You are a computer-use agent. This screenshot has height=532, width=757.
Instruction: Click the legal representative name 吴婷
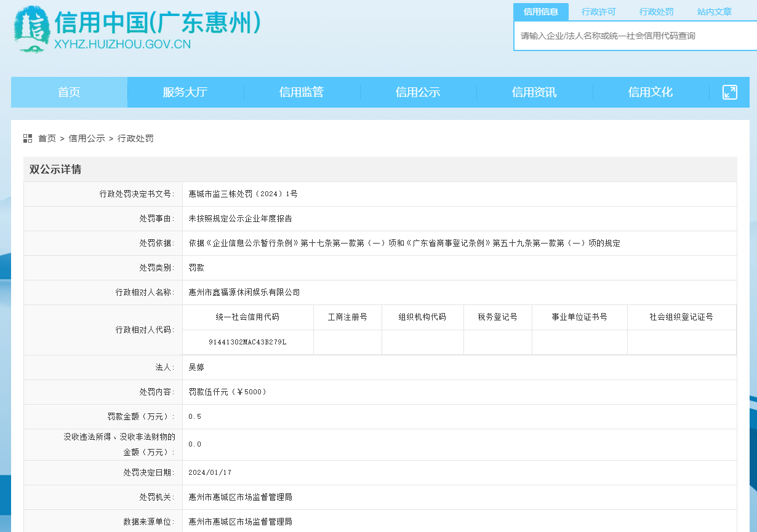point(196,367)
